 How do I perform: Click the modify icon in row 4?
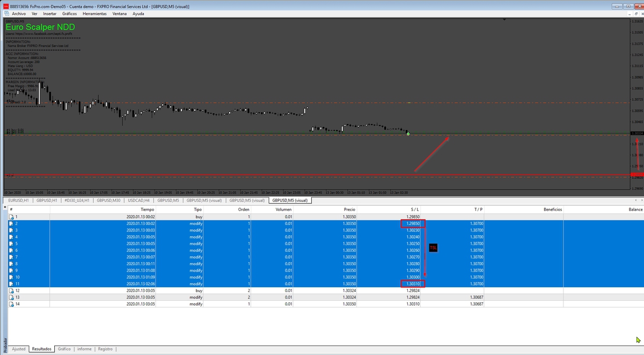12,237
